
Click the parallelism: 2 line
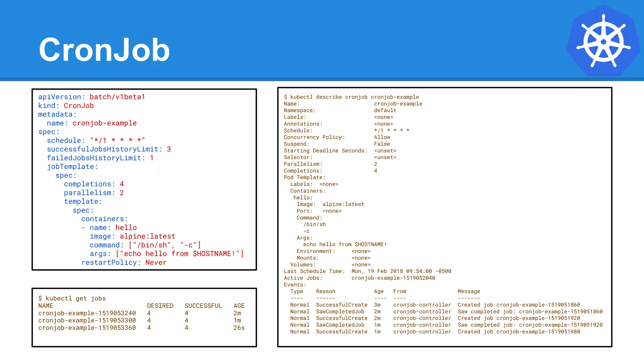tap(94, 193)
